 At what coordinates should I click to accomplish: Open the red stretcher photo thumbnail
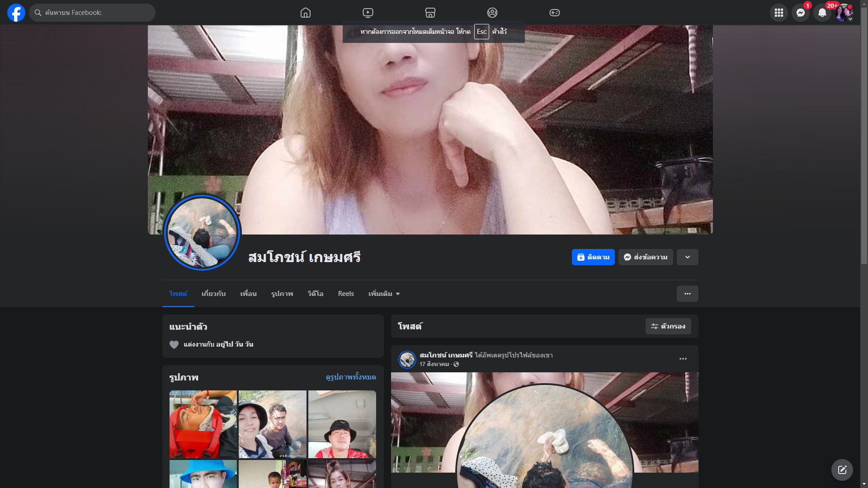(x=203, y=424)
